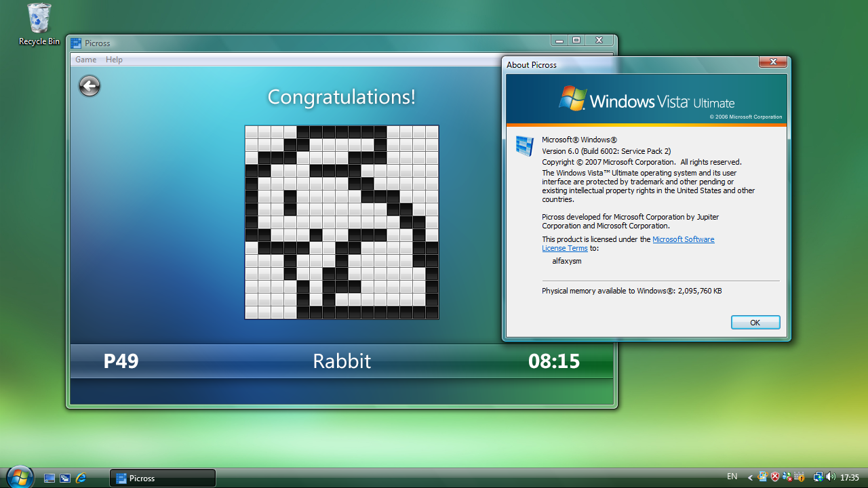Click the Windows Update tray icon
The image size is (868, 488).
coord(763,477)
